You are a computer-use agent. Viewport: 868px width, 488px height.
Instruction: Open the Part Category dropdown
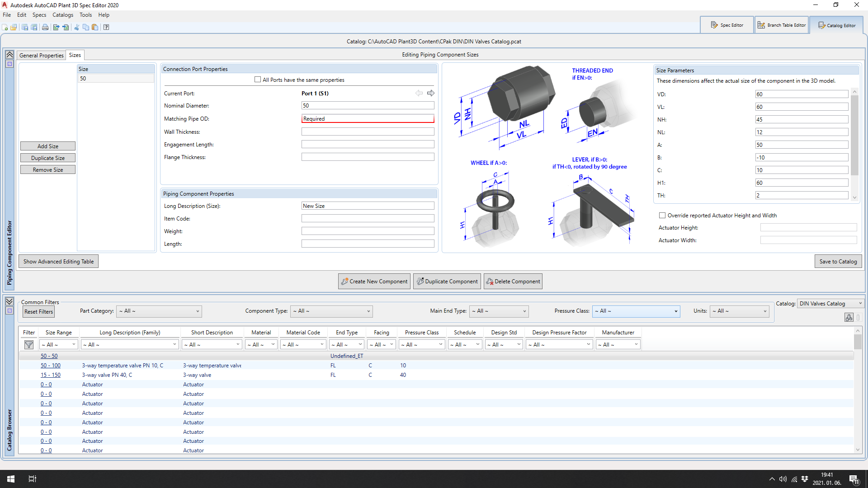pos(159,311)
